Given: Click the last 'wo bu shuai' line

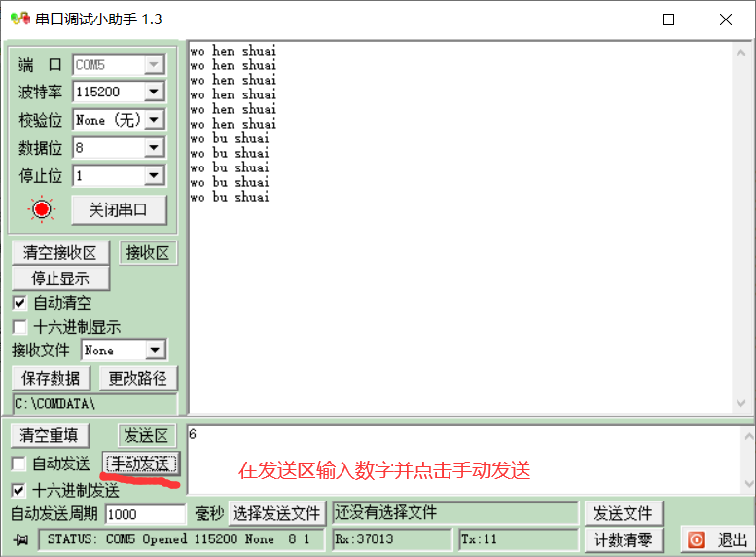Looking at the screenshot, I should point(230,197).
